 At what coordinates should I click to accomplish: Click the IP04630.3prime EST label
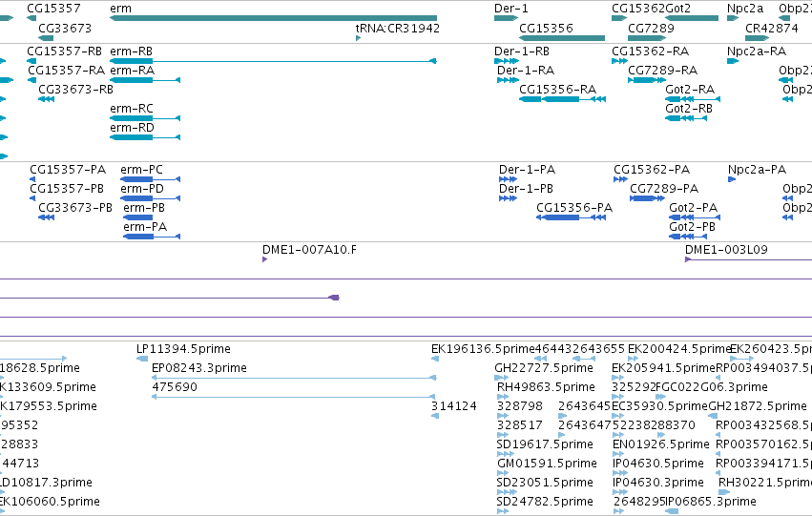click(x=658, y=483)
